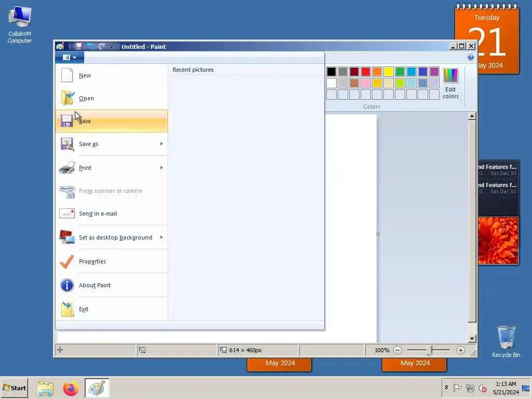This screenshot has height=399, width=532.
Task: Click the Start button
Action: 14,388
